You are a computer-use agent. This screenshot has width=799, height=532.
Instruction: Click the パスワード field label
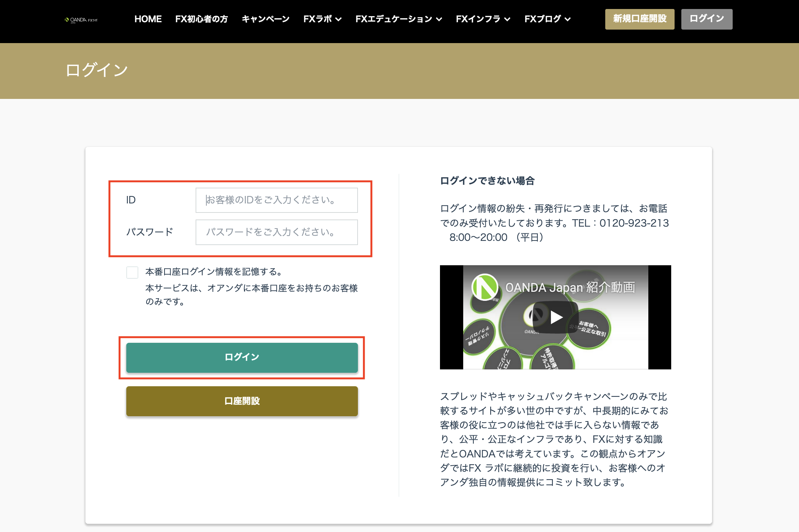click(x=150, y=232)
